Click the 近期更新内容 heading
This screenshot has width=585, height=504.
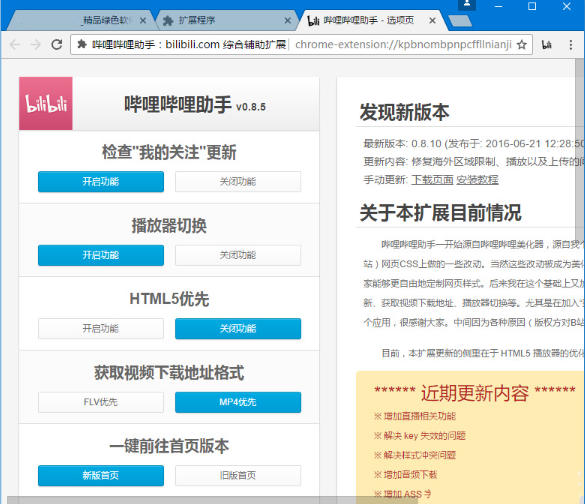(x=475, y=393)
